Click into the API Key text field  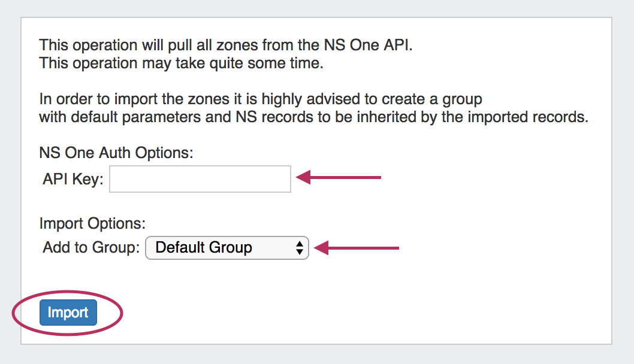(x=200, y=179)
